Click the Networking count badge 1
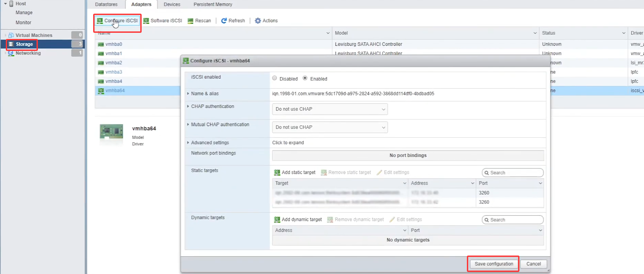Image resolution: width=644 pixels, height=274 pixels. tap(77, 53)
